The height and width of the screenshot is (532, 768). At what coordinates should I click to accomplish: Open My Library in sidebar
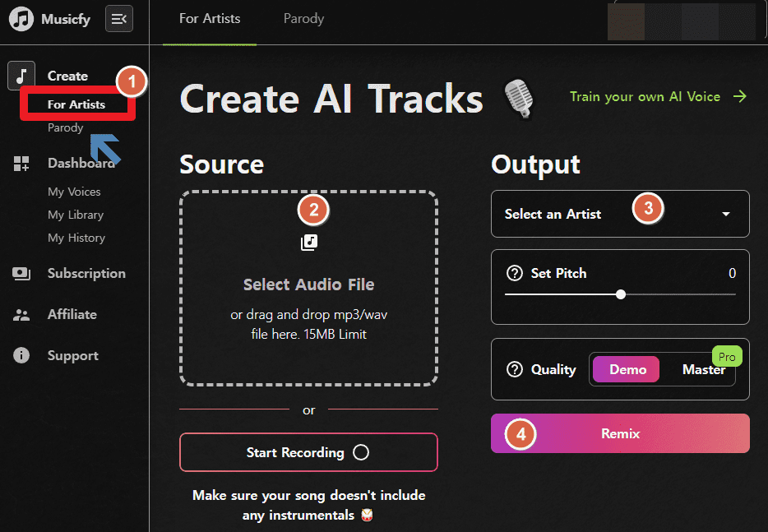click(76, 215)
